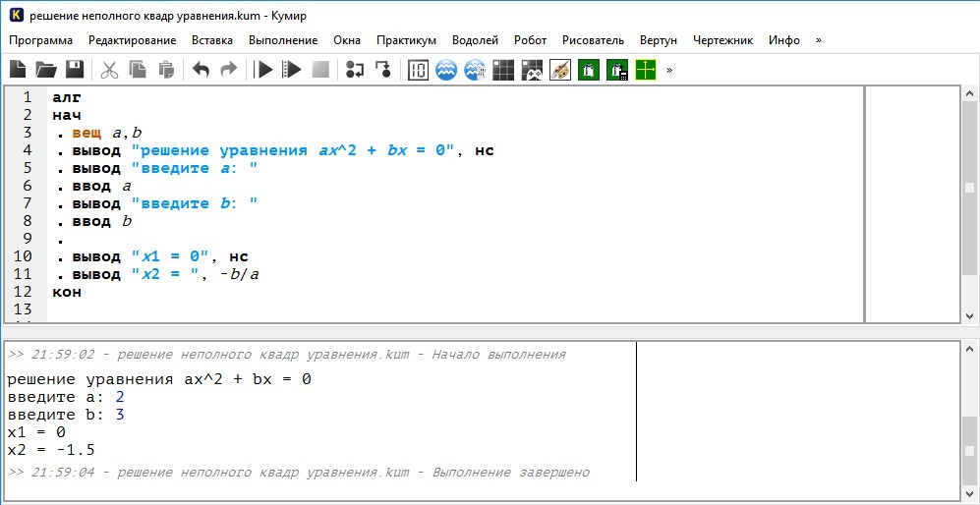Click the Чертежник green crosshair icon
The height and width of the screenshot is (505, 980).
(x=645, y=70)
